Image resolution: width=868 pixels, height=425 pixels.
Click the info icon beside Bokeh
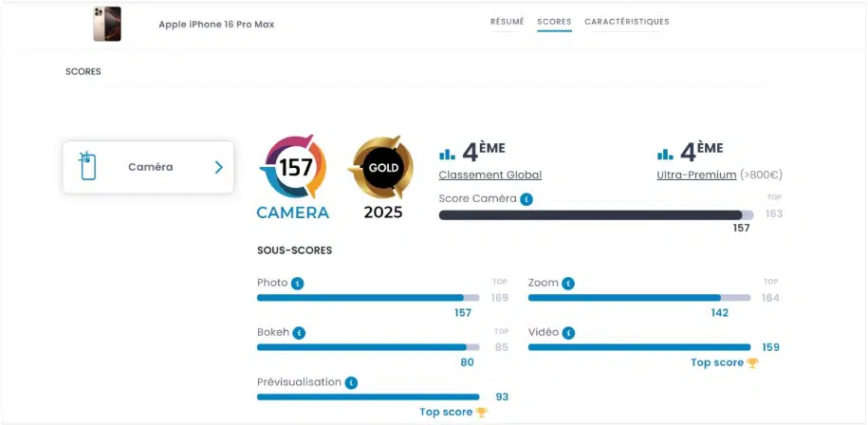(299, 333)
